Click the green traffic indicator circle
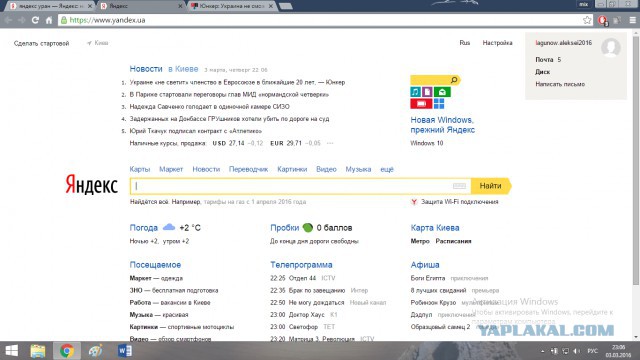Screen dimensions: 640x360 (308, 227)
